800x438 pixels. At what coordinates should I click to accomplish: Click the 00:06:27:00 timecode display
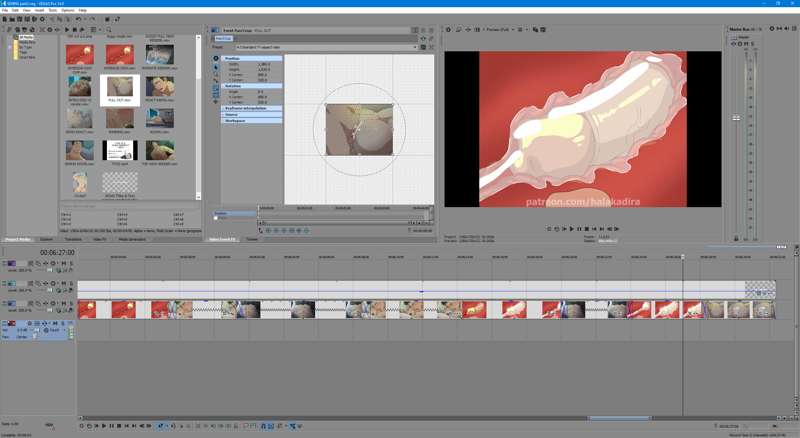[x=57, y=252]
